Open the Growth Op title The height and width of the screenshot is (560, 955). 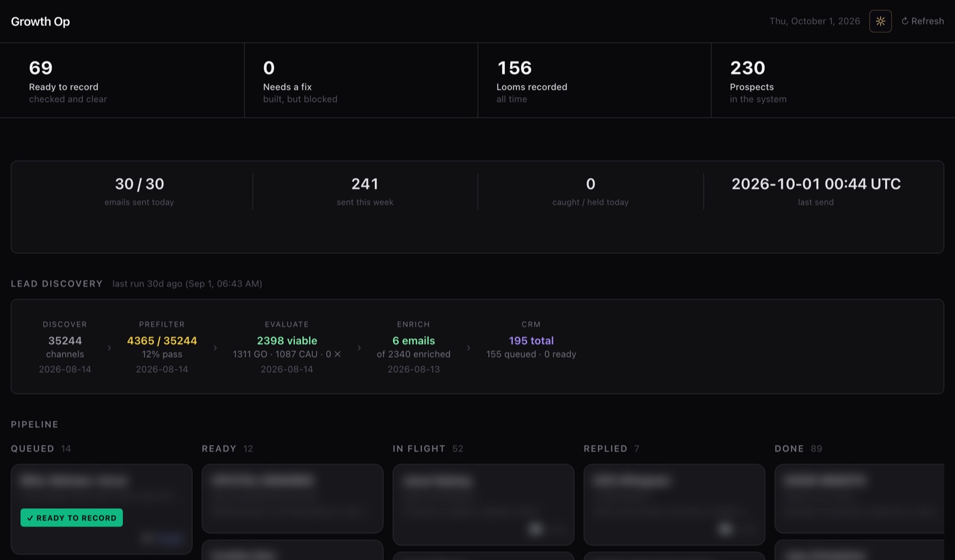41,21
